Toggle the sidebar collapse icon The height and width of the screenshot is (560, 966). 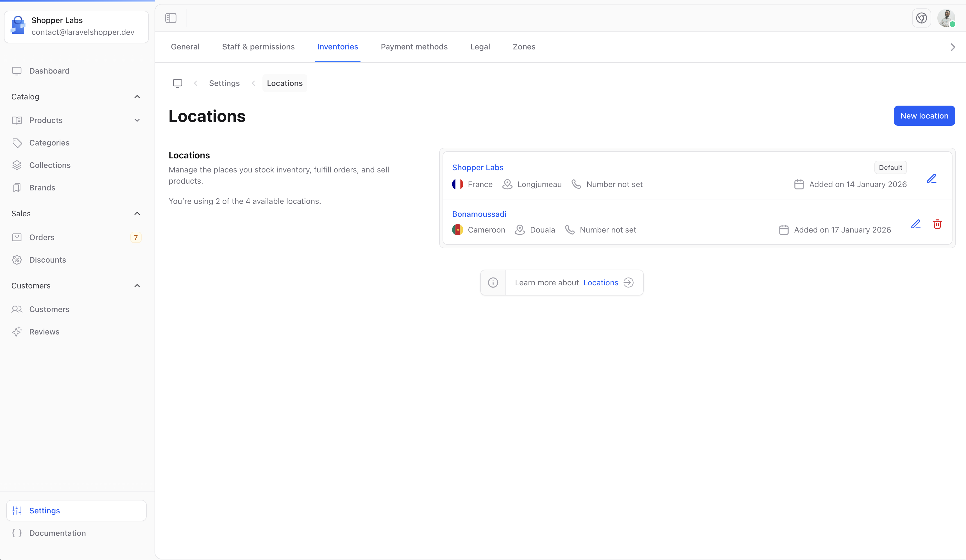click(171, 18)
